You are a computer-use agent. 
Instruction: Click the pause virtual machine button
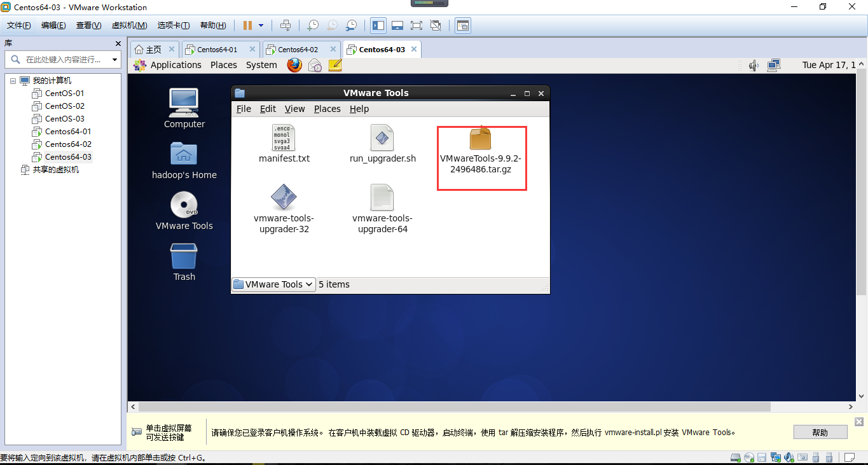tap(247, 25)
